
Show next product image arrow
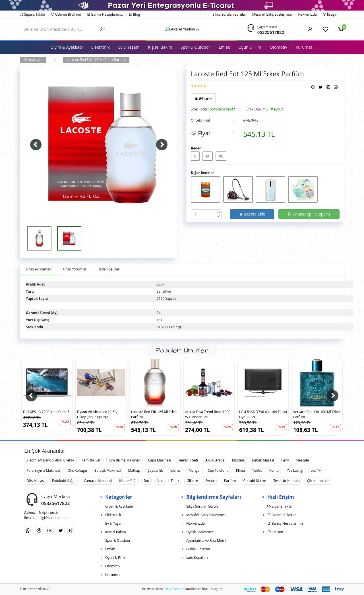coord(162,145)
